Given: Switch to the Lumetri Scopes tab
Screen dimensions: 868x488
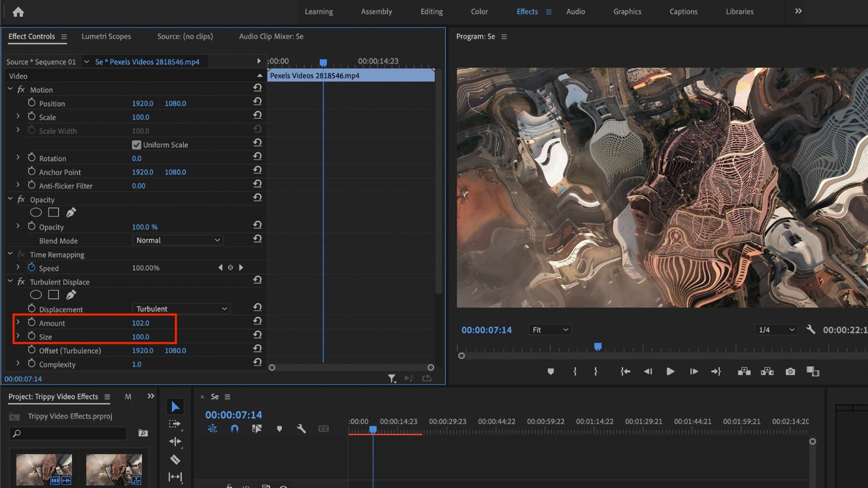Looking at the screenshot, I should pyautogui.click(x=106, y=36).
